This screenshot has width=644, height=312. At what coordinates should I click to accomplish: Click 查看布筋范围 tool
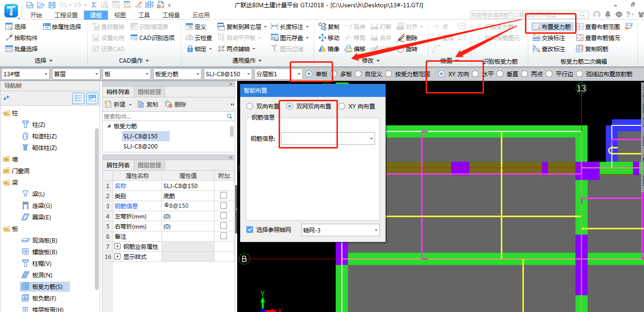click(598, 27)
